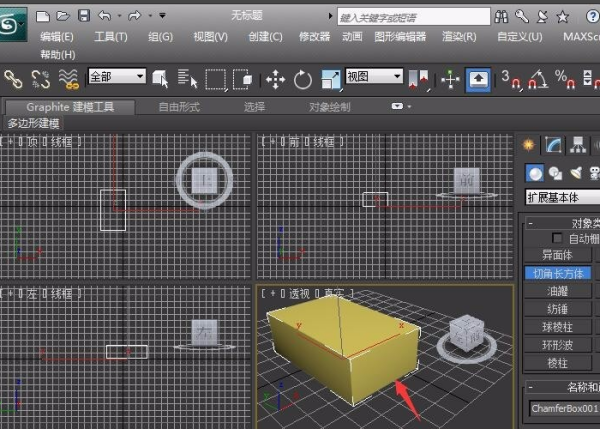The width and height of the screenshot is (600, 429).
Task: Open the 视图 reference coordinate dropdown
Action: click(x=374, y=76)
